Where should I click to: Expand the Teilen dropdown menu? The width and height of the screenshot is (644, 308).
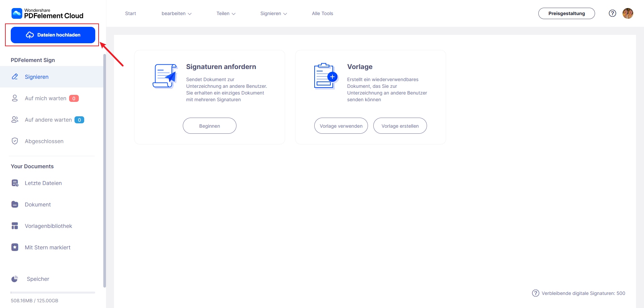tap(226, 13)
